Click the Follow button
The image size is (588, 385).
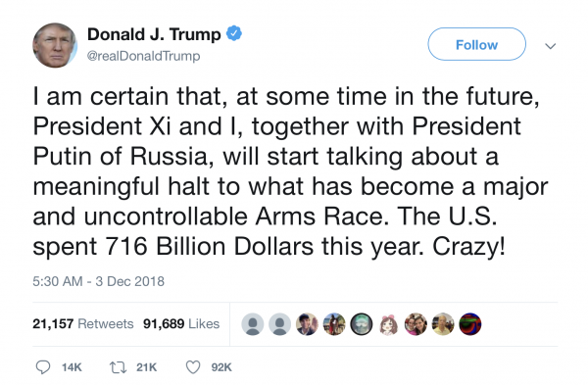click(476, 44)
